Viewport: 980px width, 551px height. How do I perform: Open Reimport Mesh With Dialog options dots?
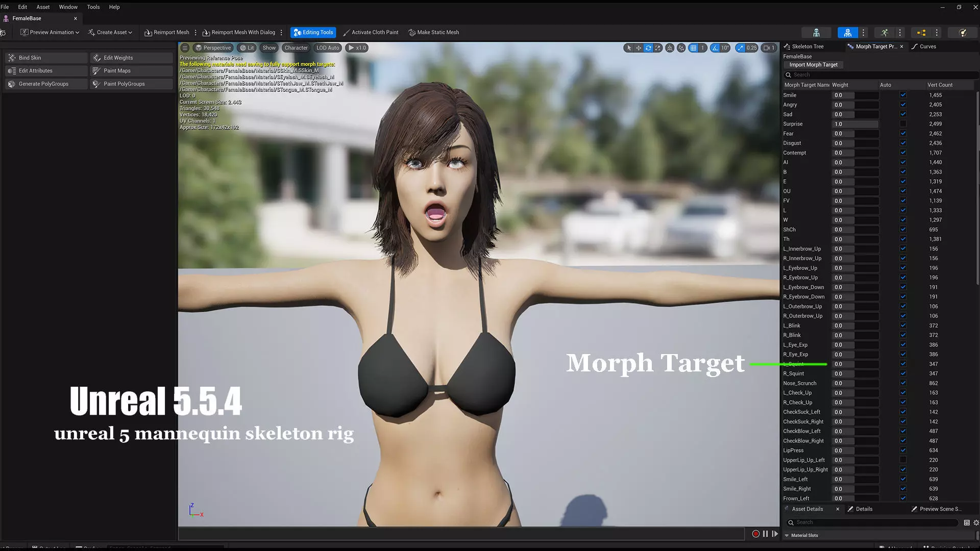(281, 32)
